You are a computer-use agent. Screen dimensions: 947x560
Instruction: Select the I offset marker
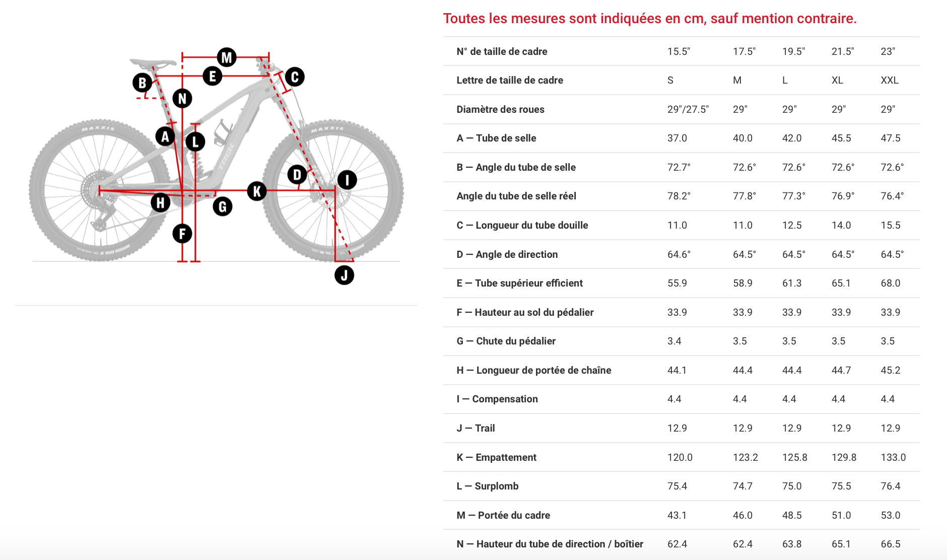347,180
